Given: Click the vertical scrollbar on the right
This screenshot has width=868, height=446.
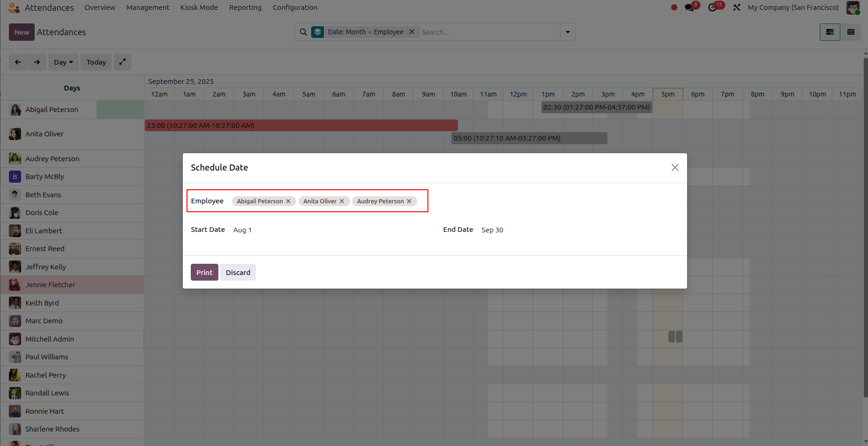Looking at the screenshot, I should coord(865,227).
